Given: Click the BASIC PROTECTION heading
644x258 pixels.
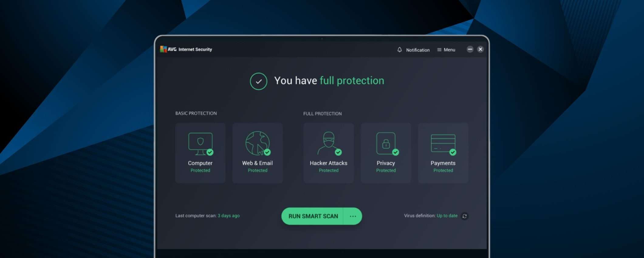Looking at the screenshot, I should 196,113.
